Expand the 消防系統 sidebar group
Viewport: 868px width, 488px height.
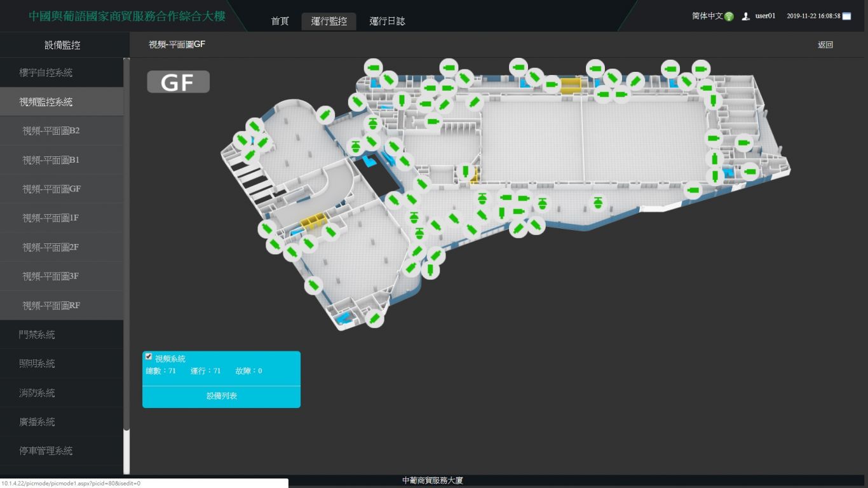(62, 393)
